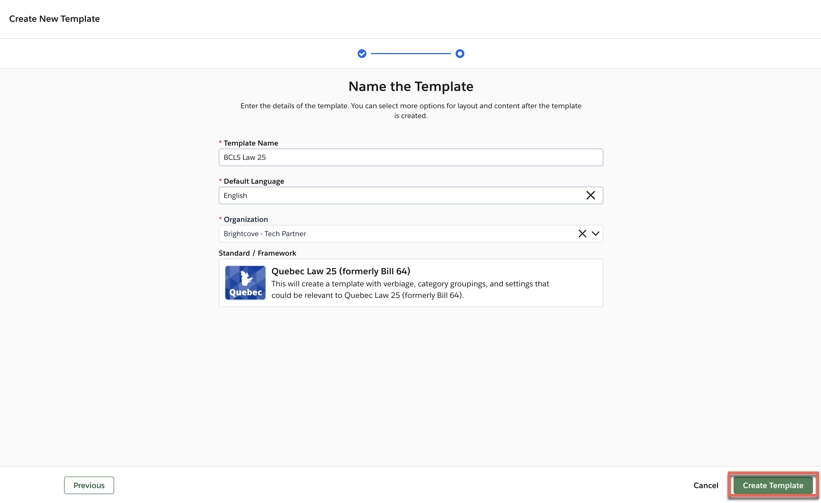This screenshot has height=503, width=821.
Task: Select the Quebec Law 25 framework title
Action: [x=340, y=271]
